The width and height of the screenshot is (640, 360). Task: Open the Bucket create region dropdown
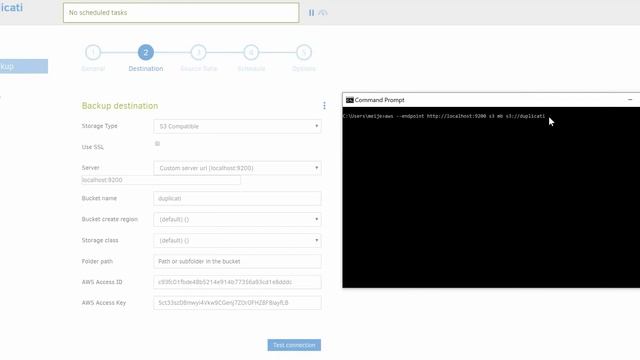click(237, 220)
